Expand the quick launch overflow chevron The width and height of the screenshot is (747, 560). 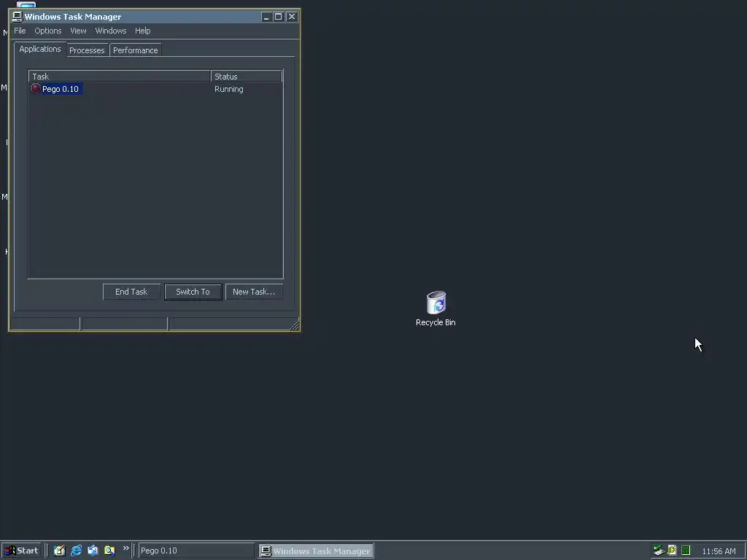point(125,548)
